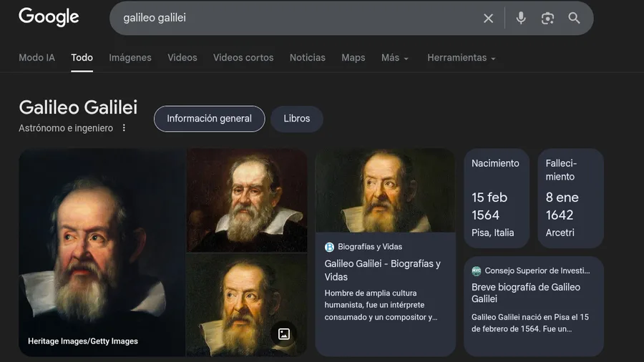Expand the Herramientas dropdown
Image resolution: width=644 pixels, height=362 pixels.
[462, 58]
